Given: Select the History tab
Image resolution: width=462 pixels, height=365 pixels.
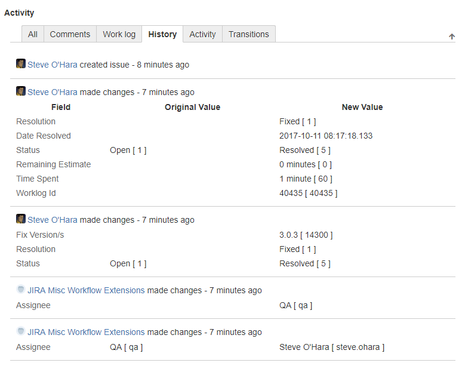Looking at the screenshot, I should tap(162, 34).
